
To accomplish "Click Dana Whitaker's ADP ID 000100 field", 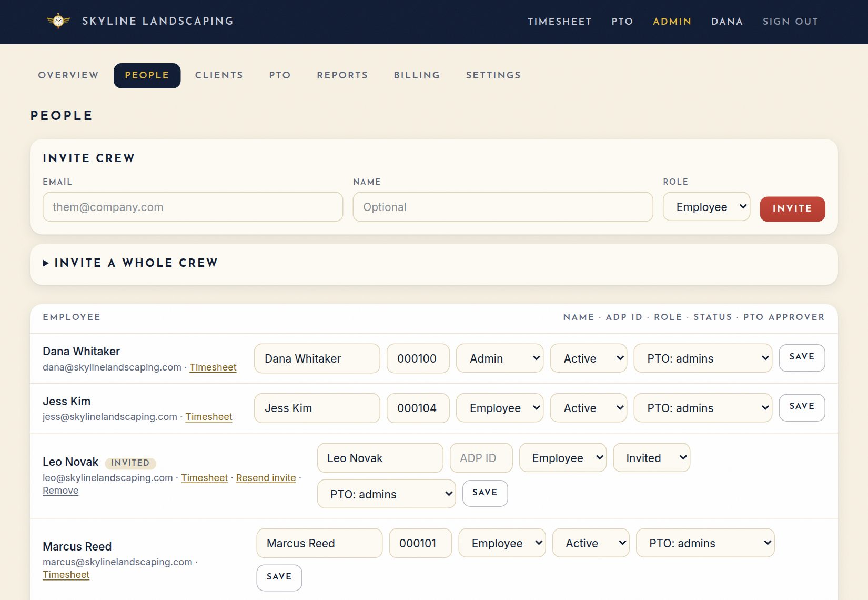I will click(x=418, y=358).
